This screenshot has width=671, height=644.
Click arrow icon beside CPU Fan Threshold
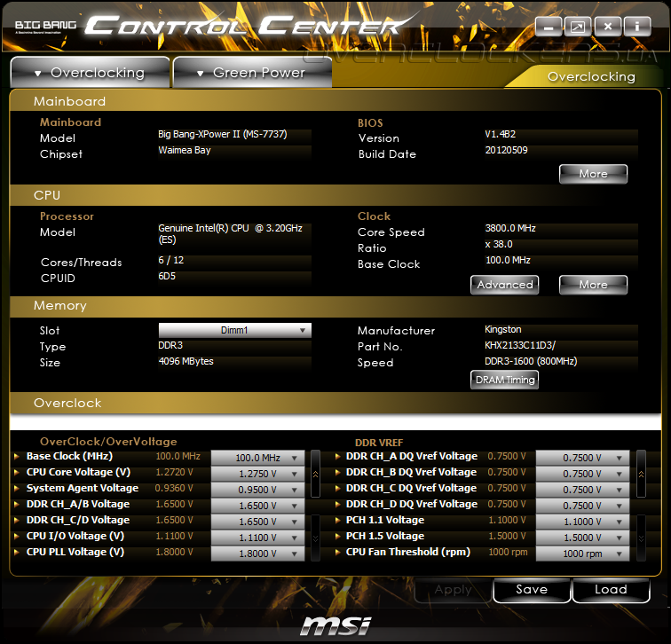[337, 552]
